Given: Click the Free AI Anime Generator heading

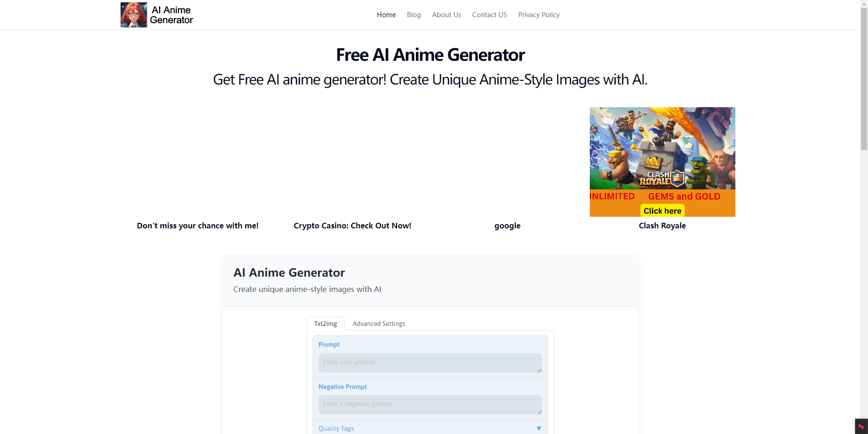Looking at the screenshot, I should [x=430, y=55].
